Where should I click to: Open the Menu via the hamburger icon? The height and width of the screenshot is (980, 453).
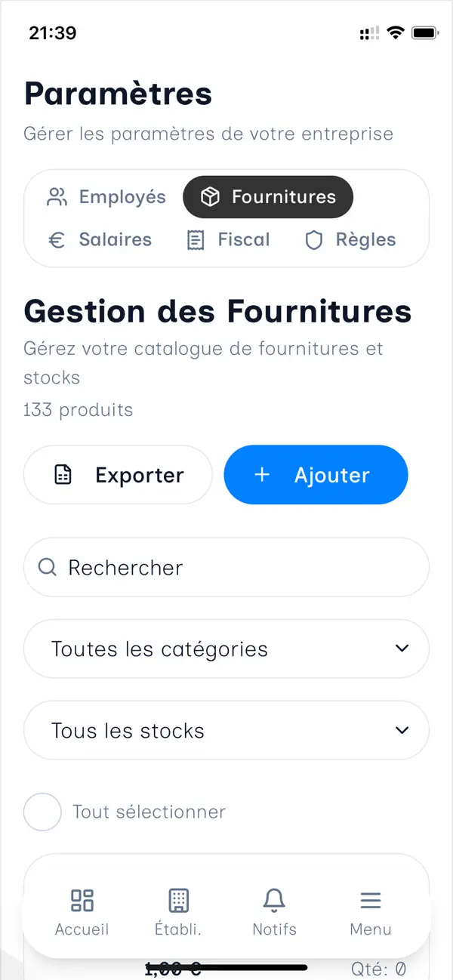pos(371,900)
